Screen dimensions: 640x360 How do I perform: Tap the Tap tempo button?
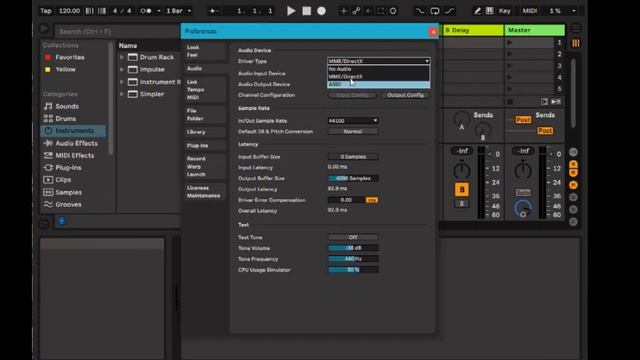(46, 11)
